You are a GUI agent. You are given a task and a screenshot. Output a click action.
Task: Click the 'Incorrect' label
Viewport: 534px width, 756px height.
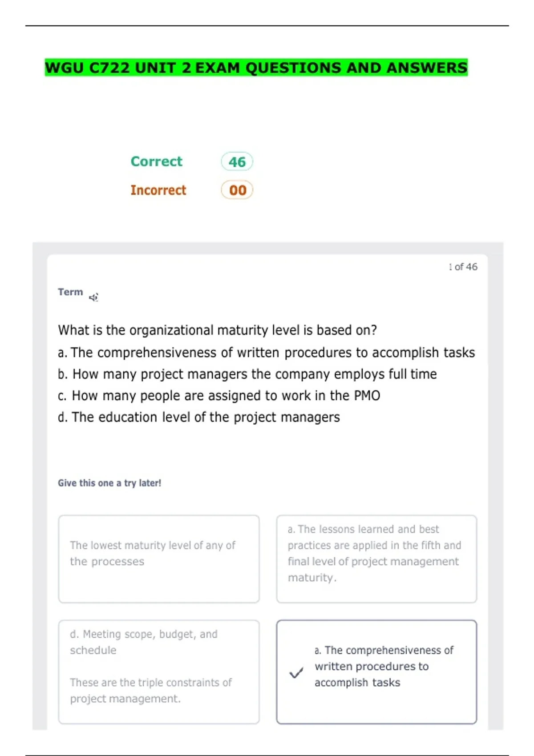pos(158,190)
